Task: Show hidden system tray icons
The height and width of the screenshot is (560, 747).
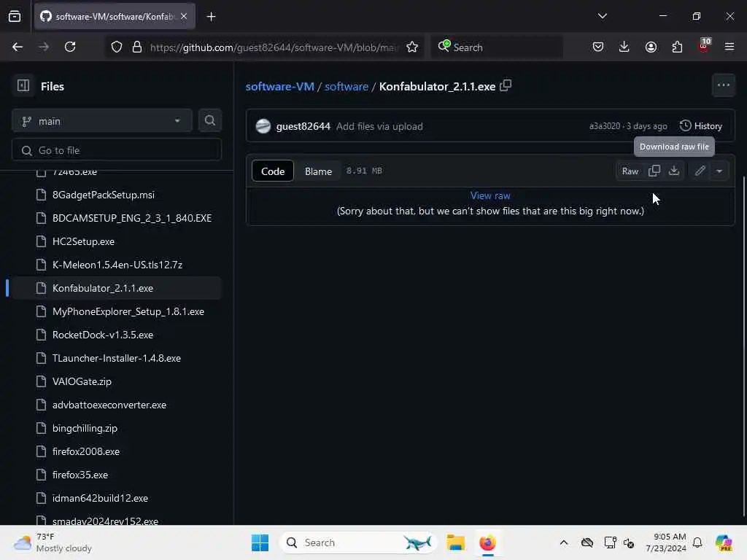Action: (564, 542)
